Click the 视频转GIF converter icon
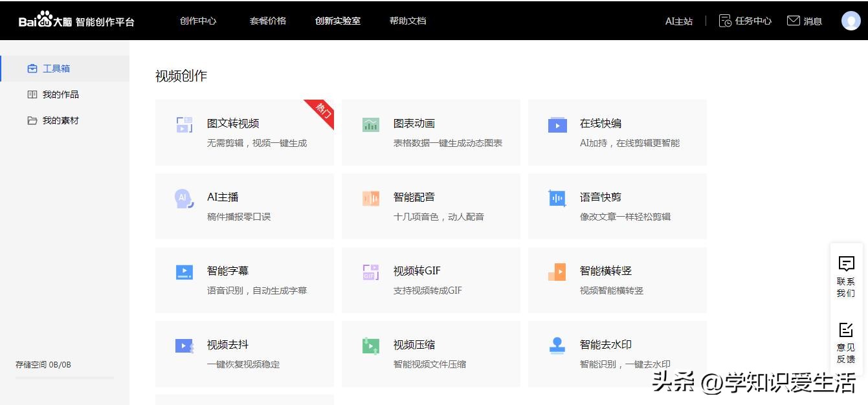This screenshot has width=868, height=405. [370, 271]
